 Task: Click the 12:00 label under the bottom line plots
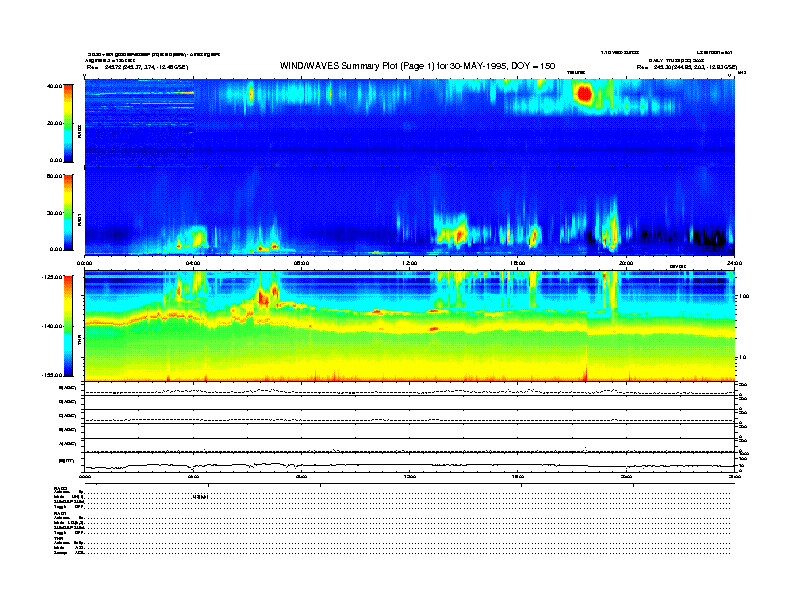click(x=410, y=476)
